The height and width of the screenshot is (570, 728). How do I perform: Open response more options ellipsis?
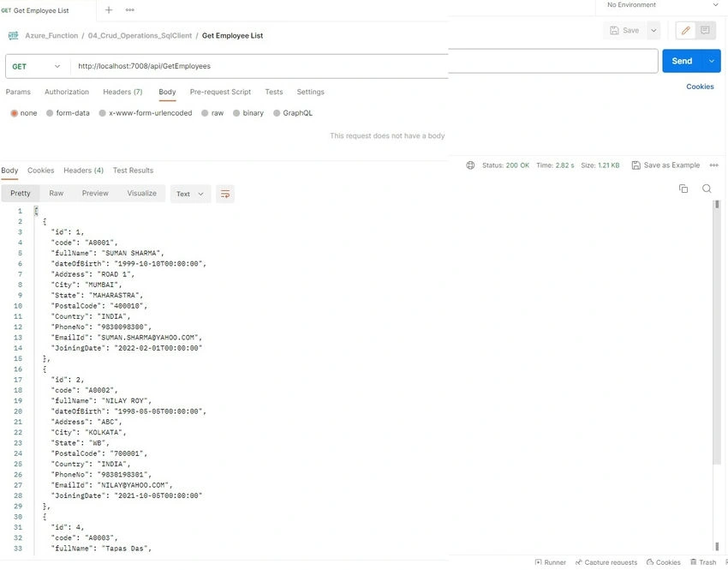[x=714, y=165]
